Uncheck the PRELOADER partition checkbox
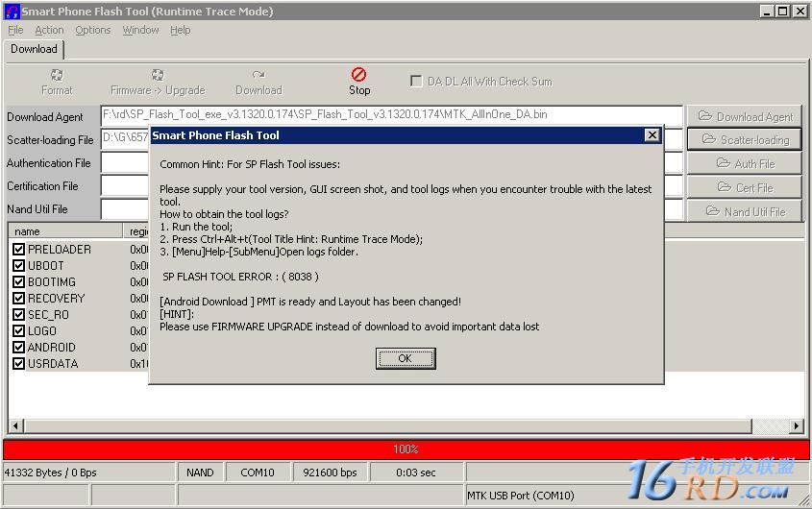812x509 pixels. click(x=18, y=249)
